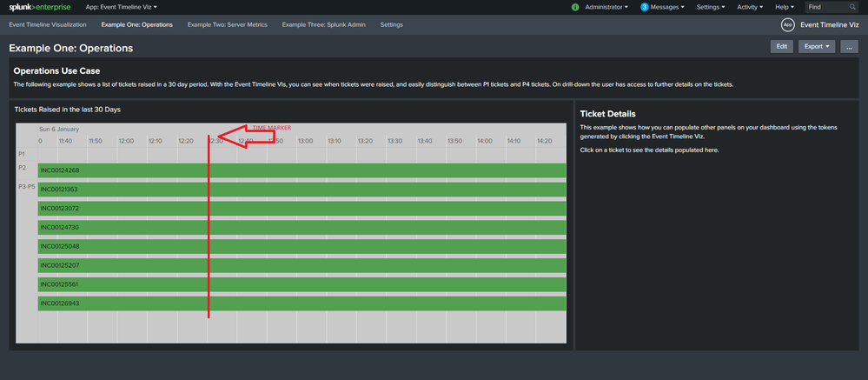The image size is (868, 380).
Task: Click the 14:20 time axis label
Action: coord(544,141)
